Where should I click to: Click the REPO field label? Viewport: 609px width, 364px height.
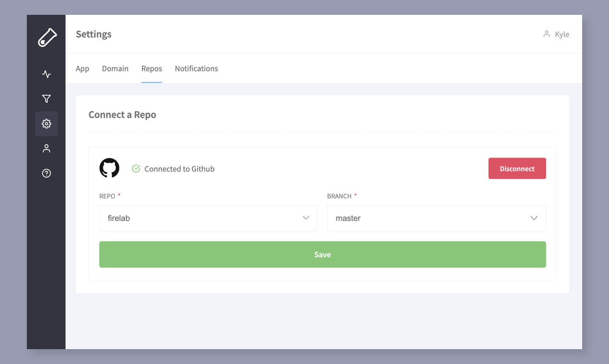[107, 196]
